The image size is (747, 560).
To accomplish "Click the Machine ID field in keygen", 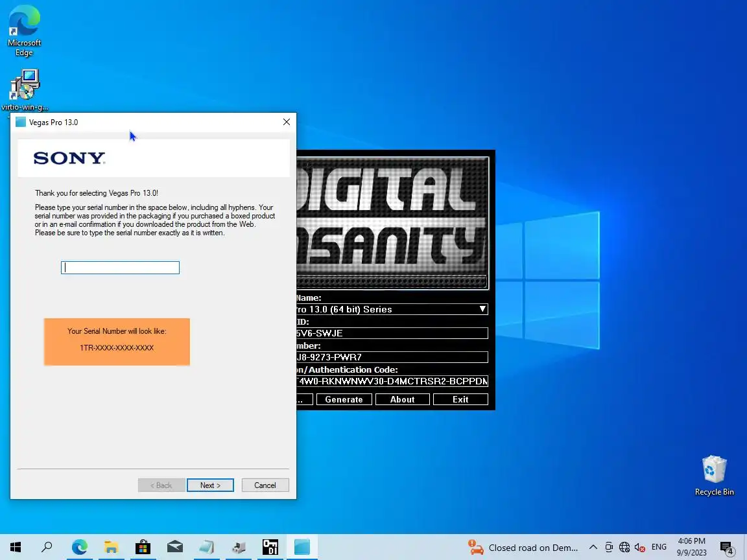I will (392, 333).
